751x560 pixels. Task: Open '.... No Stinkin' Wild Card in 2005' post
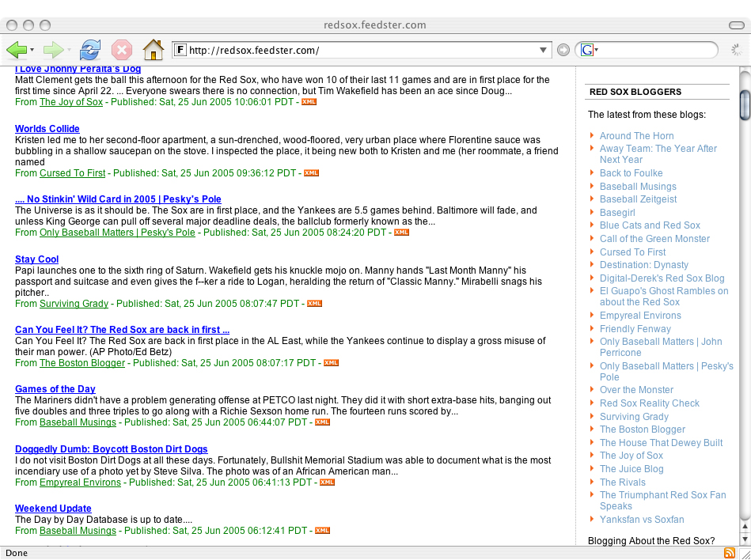(x=118, y=199)
